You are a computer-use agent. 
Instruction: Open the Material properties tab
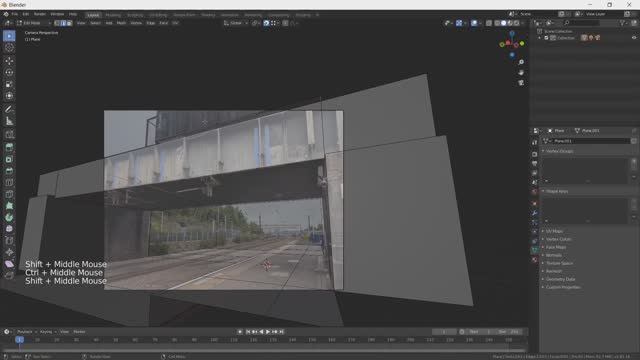(534, 260)
